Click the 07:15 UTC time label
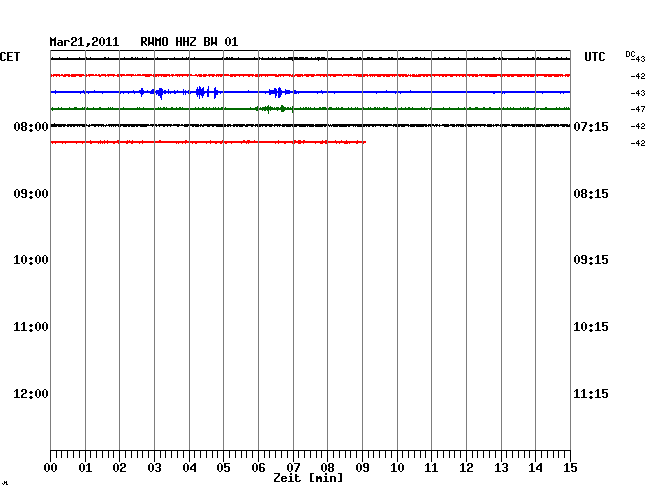Viewport: 650px width, 494px height. (591, 127)
